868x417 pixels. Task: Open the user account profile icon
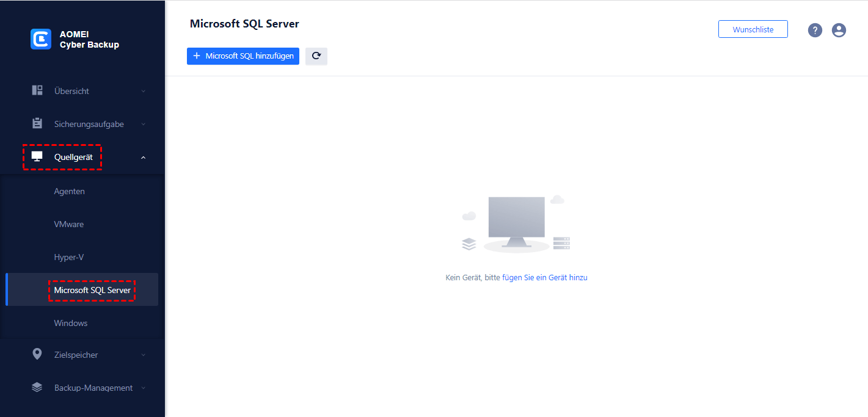pyautogui.click(x=839, y=30)
